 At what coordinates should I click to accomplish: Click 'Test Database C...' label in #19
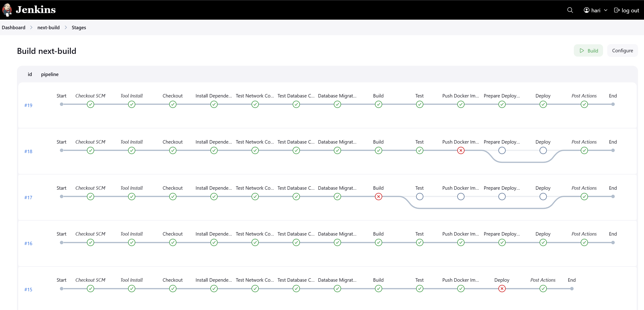pos(296,96)
